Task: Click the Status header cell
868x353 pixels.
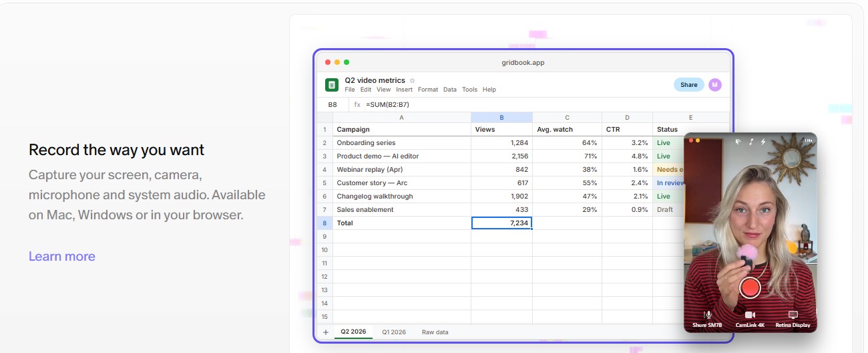Action: [690, 130]
